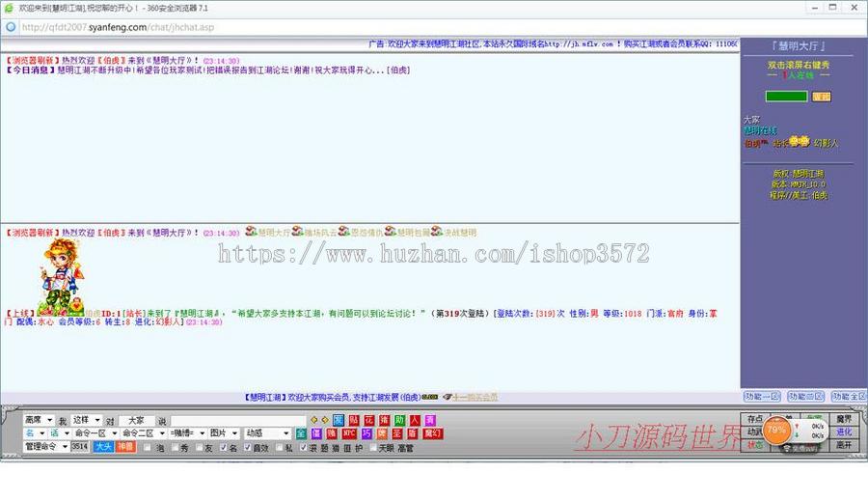
Task: Click the 魔界 button
Action: click(844, 419)
